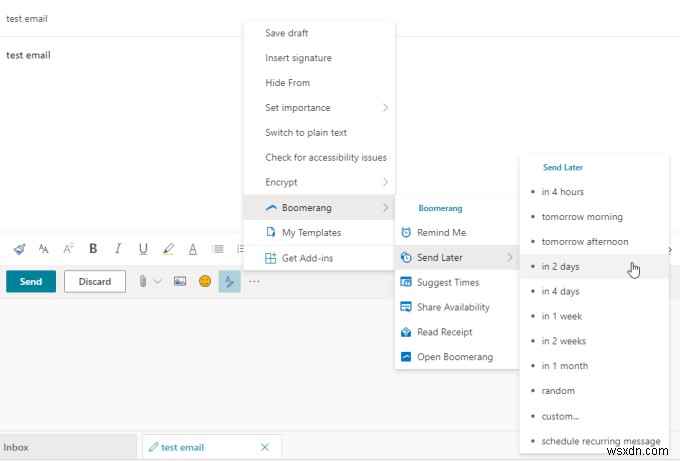Screen dimensions: 680x461
Task: Schedule send in 2 days
Action: click(594, 267)
